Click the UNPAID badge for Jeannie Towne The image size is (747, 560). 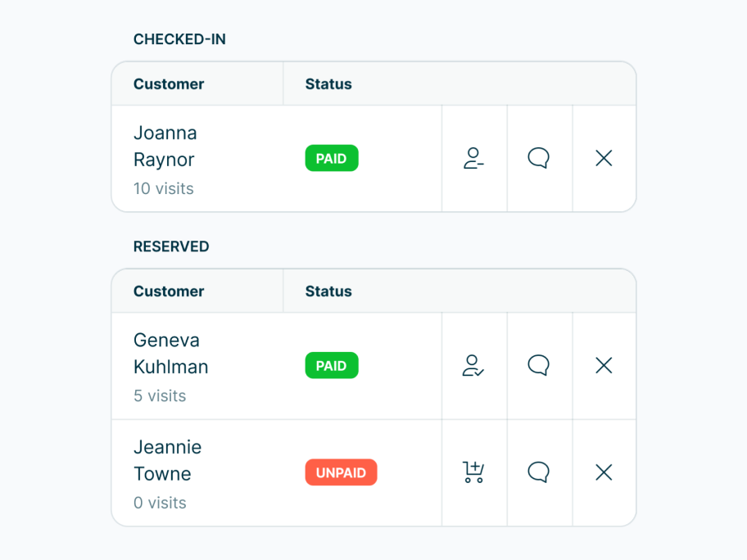click(x=341, y=472)
